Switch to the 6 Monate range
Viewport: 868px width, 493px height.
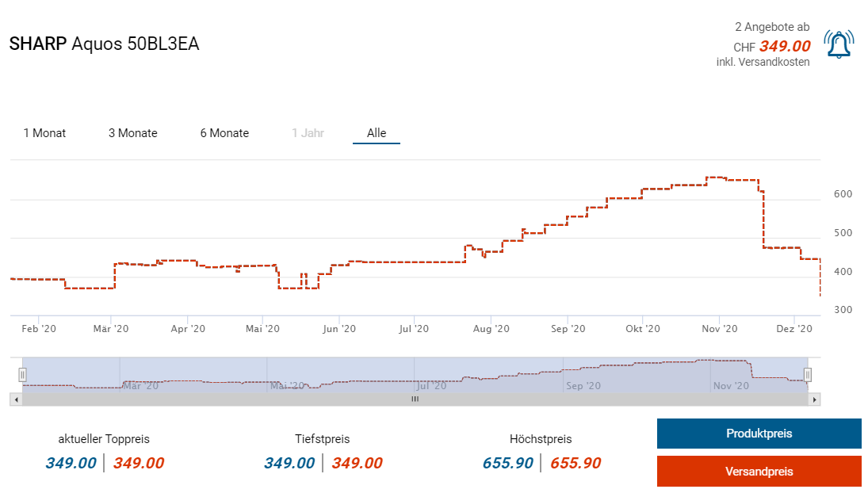224,133
